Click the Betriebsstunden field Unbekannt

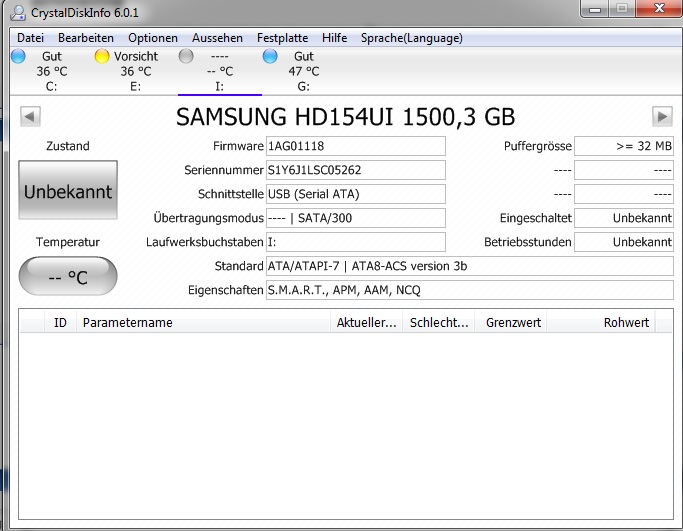point(624,242)
